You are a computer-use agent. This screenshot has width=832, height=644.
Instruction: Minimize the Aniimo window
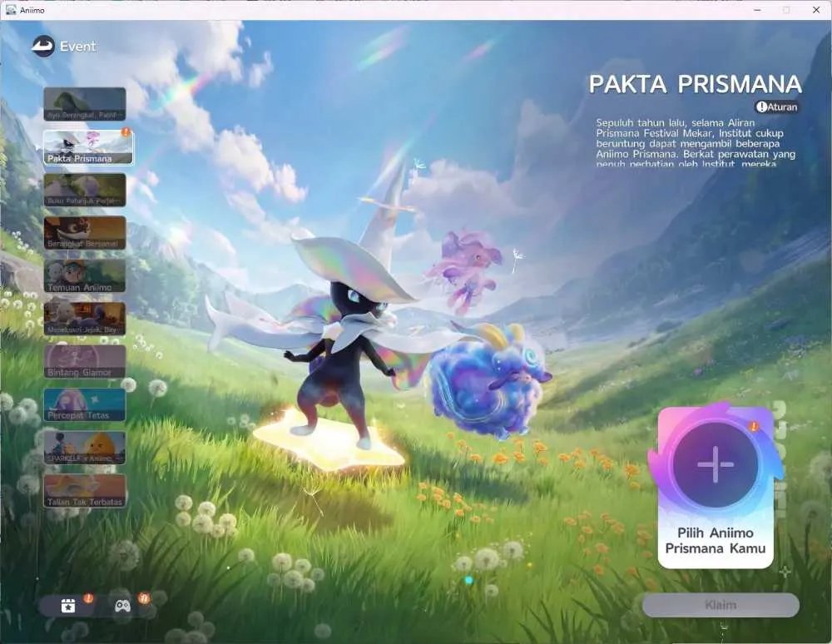[x=758, y=10]
